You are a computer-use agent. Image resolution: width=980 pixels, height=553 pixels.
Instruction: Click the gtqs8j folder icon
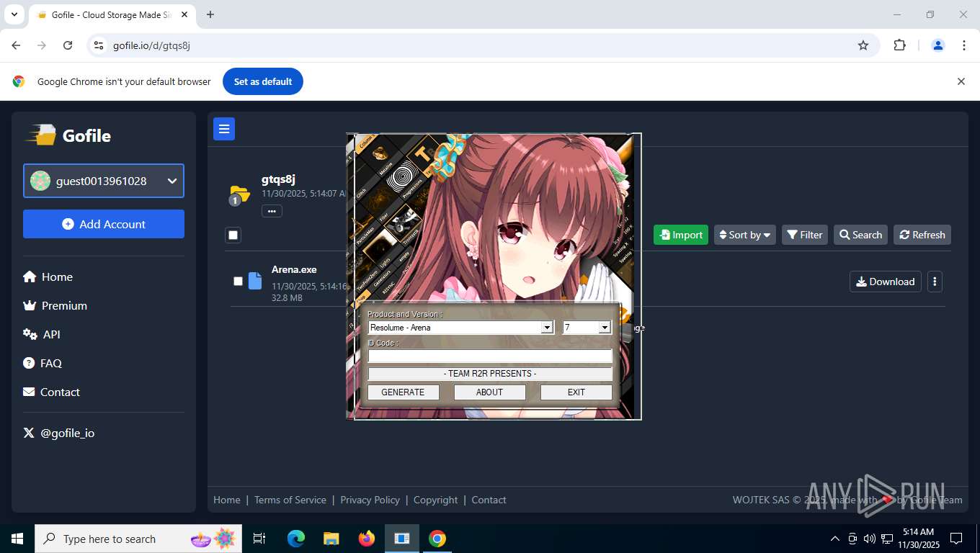[239, 194]
